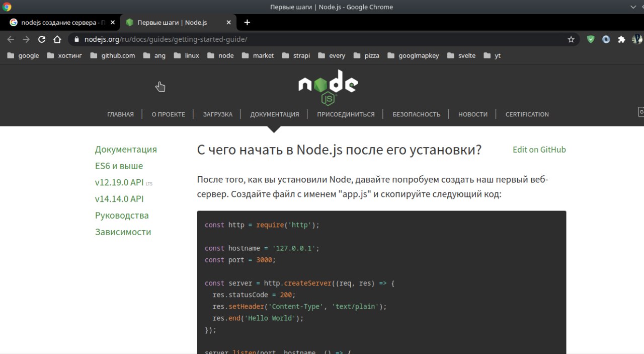Open the google bookmarks folder

(x=23, y=55)
